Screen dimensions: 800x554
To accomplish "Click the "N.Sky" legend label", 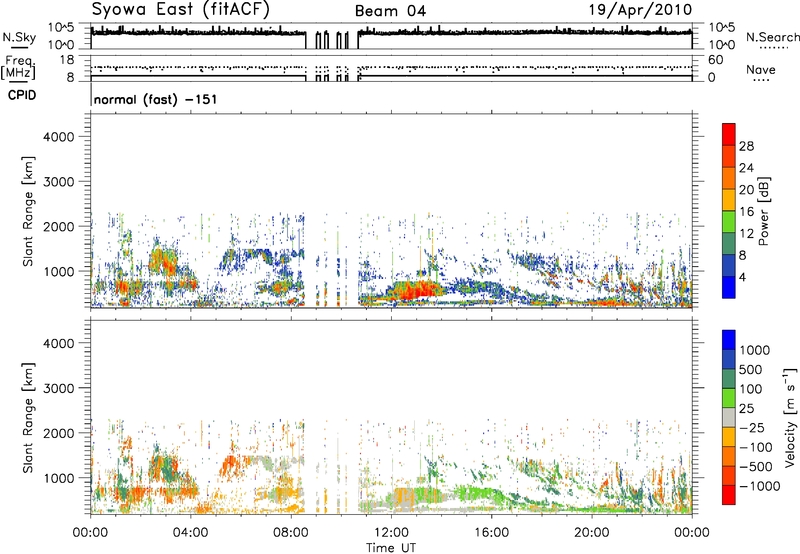I will (x=19, y=37).
